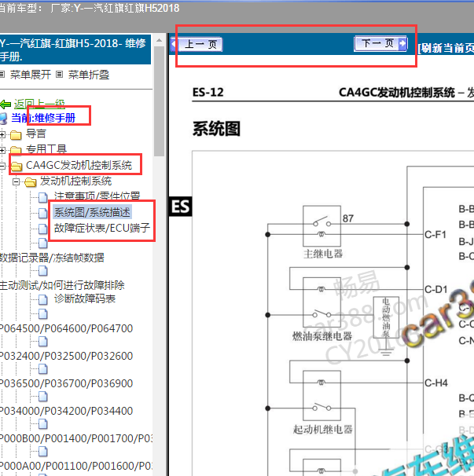
Task: Click 导言 tree label
Action: (36, 134)
